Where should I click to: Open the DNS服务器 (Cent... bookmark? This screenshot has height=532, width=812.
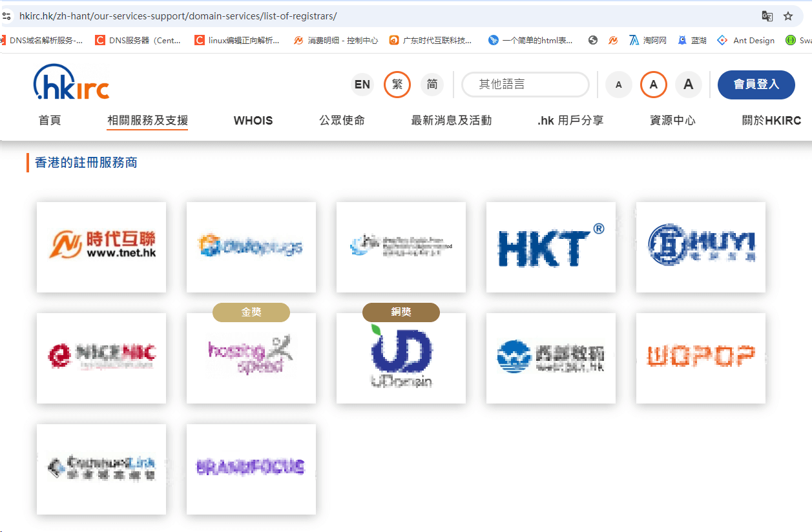point(138,40)
